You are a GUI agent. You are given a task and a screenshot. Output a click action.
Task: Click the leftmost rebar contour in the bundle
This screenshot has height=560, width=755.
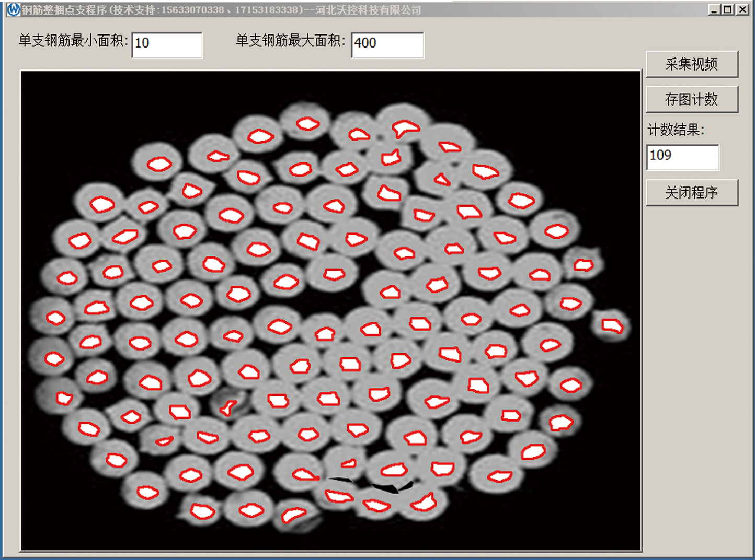[54, 359]
